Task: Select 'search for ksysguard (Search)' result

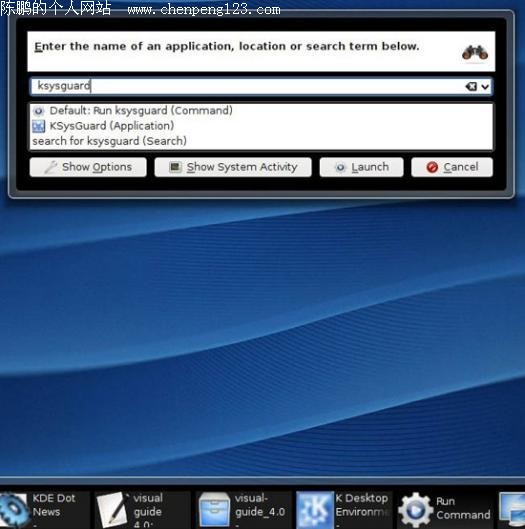Action: pos(261,141)
